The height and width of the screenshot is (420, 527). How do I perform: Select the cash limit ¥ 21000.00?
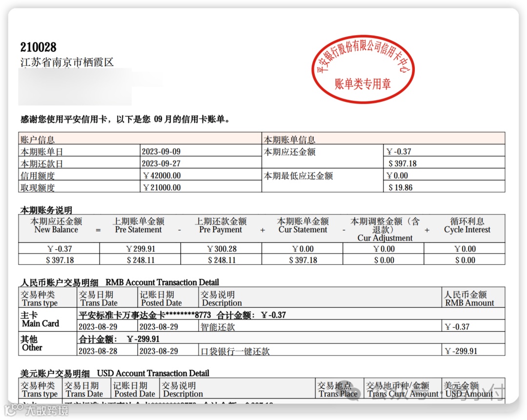coord(160,187)
